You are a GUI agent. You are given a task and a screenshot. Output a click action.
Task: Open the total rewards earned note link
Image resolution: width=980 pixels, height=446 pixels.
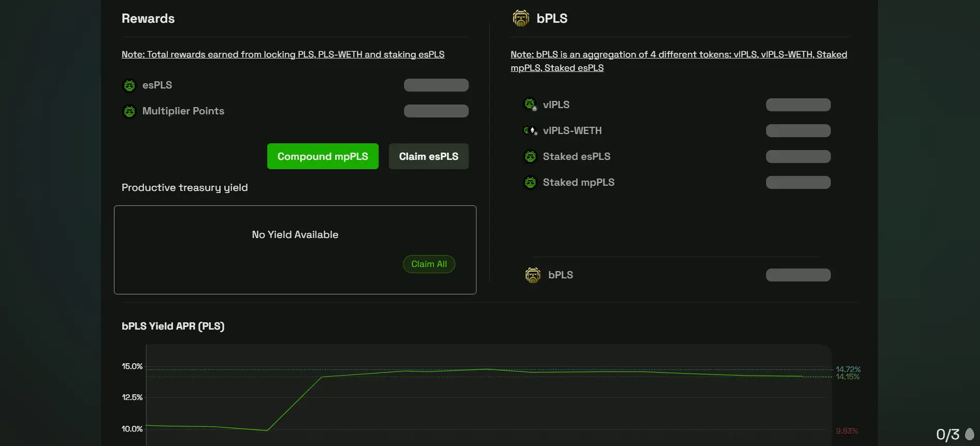point(283,54)
